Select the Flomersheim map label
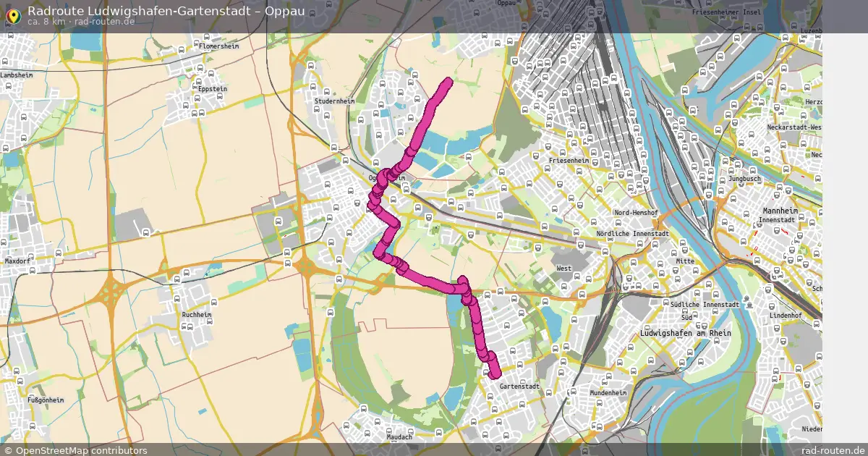 pyautogui.click(x=218, y=46)
